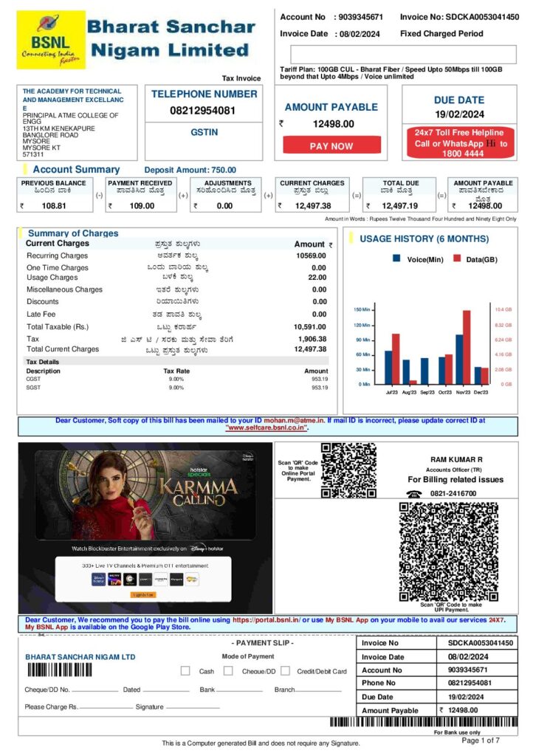Click telephone number 08212954081

[x=203, y=111]
